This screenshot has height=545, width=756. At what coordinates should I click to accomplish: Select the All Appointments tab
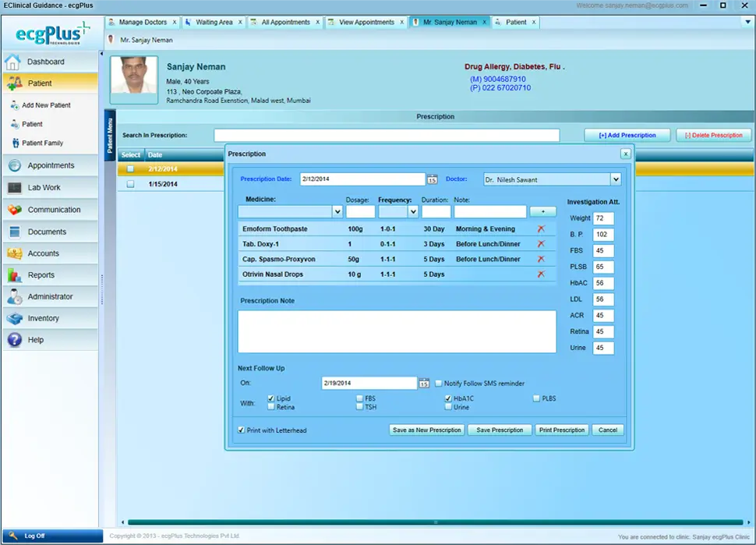285,22
